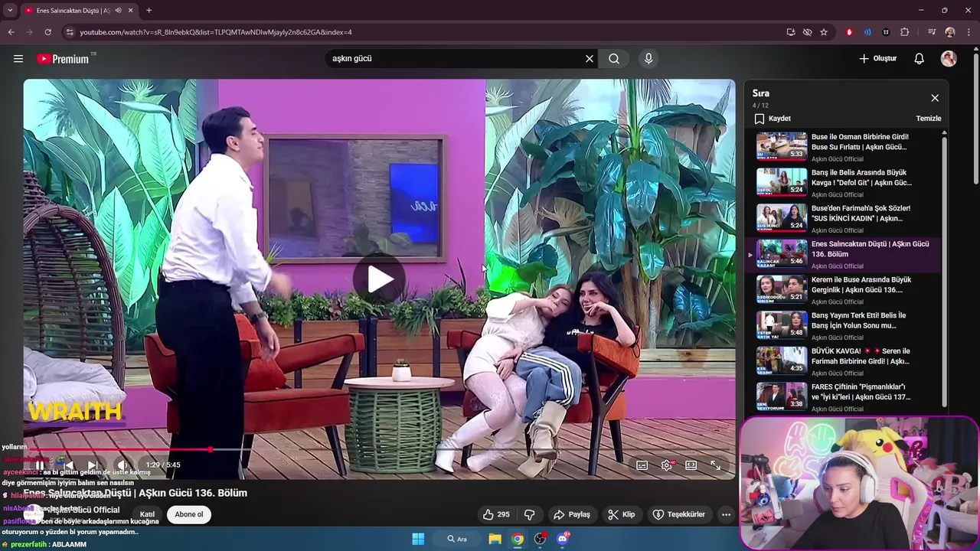This screenshot has width=980, height=551.
Task: Reload the page
Action: pyautogui.click(x=47, y=32)
